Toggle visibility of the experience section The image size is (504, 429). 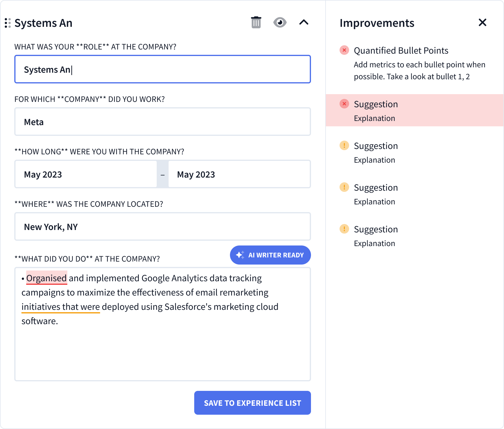(280, 22)
